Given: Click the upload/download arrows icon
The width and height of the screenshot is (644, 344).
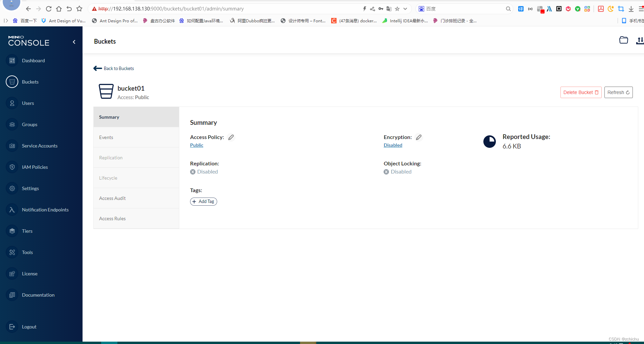Looking at the screenshot, I should [640, 41].
